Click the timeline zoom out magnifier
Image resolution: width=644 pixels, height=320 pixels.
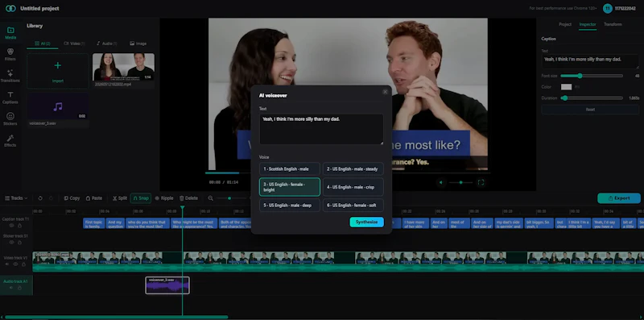tap(210, 198)
